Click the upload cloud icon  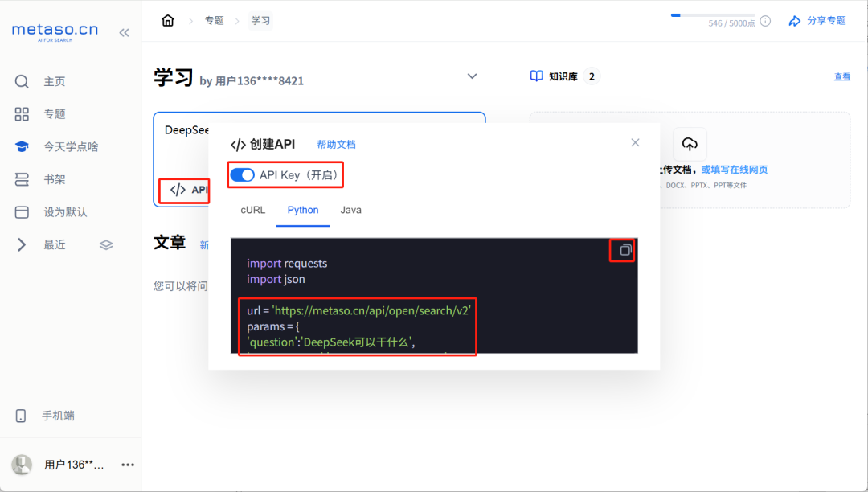coord(690,144)
